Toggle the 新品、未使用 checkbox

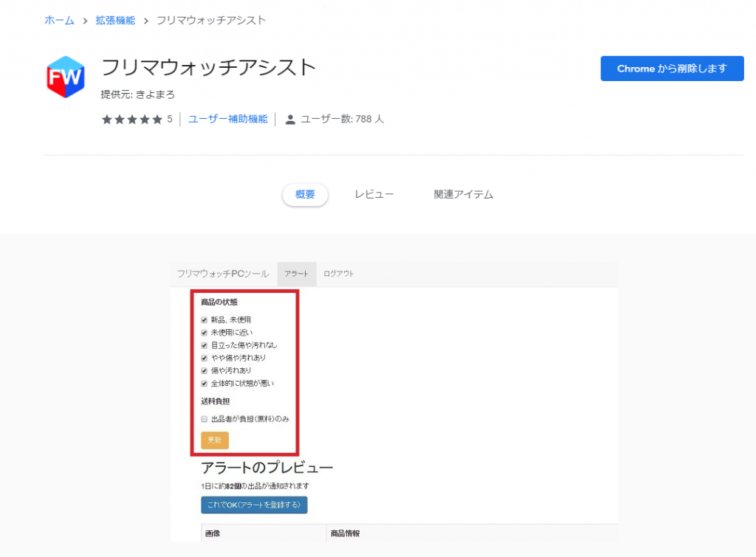[205, 320]
